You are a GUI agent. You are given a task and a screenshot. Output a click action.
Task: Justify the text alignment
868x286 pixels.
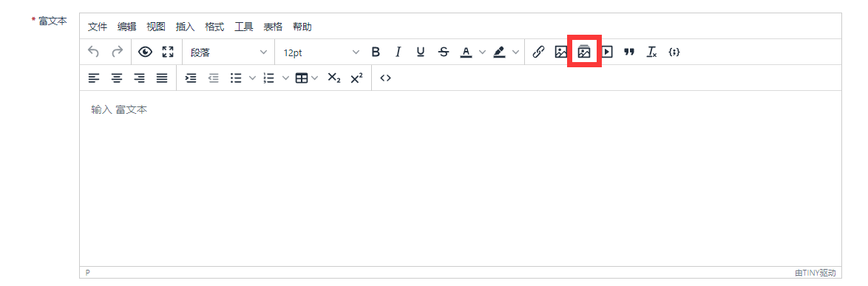pyautogui.click(x=162, y=78)
